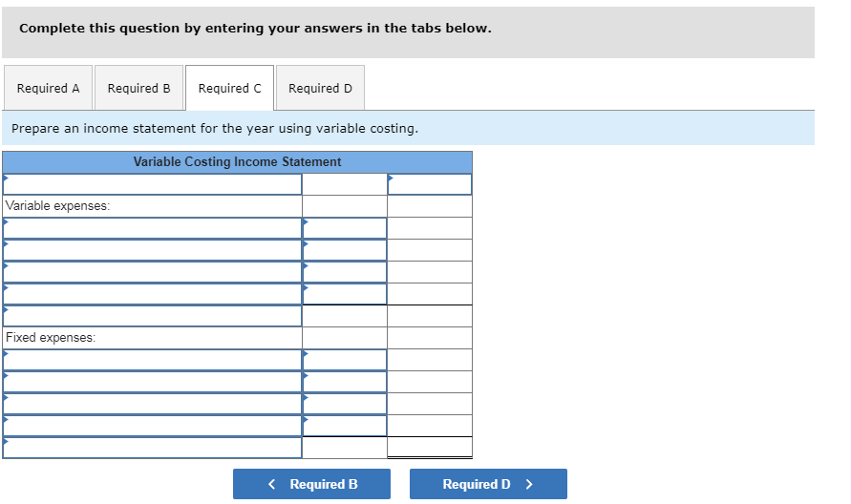Open the third label dropdown under Variable expenses
The image size is (851, 504).
coord(153,272)
